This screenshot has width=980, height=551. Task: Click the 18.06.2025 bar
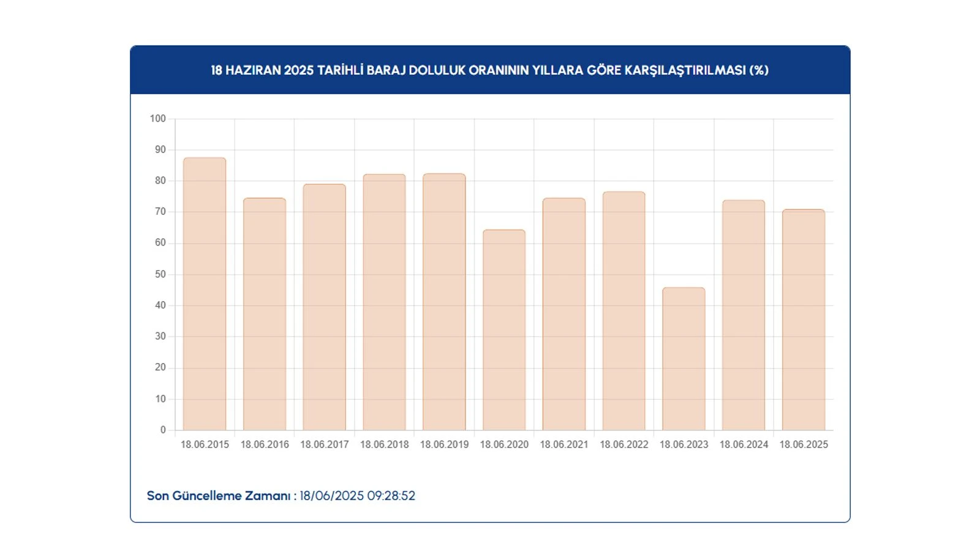click(x=804, y=320)
